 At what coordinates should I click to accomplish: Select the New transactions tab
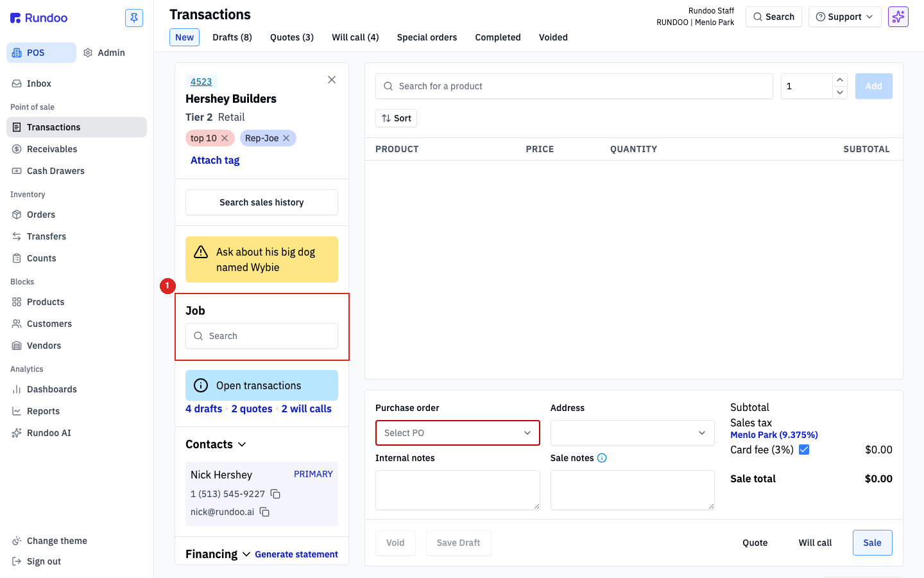pyautogui.click(x=184, y=37)
